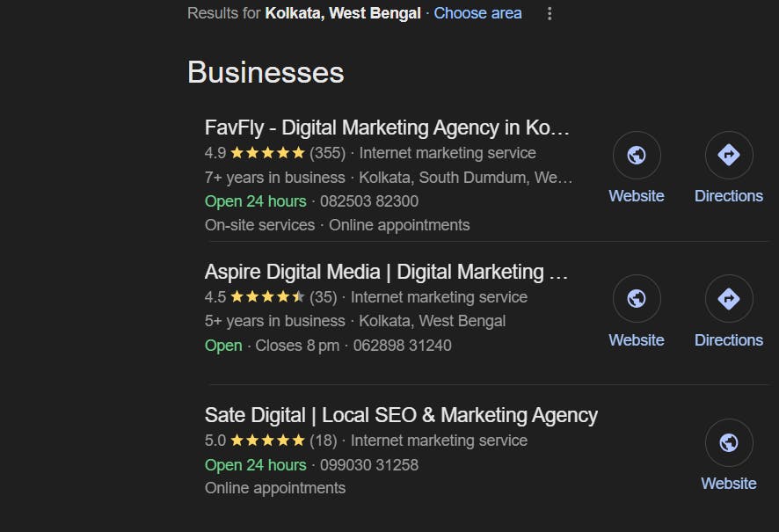Open the three-dot more options menu
The width and height of the screenshot is (779, 532).
[550, 14]
